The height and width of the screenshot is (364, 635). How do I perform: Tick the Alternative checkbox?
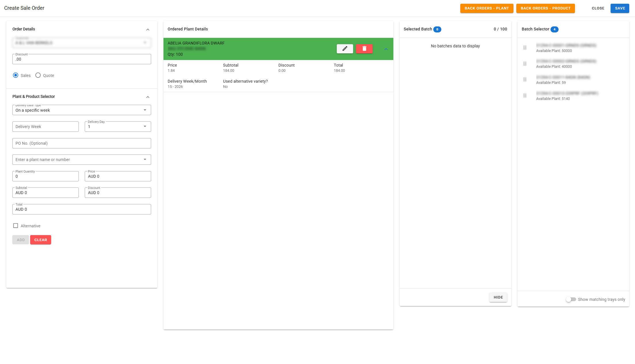16,226
